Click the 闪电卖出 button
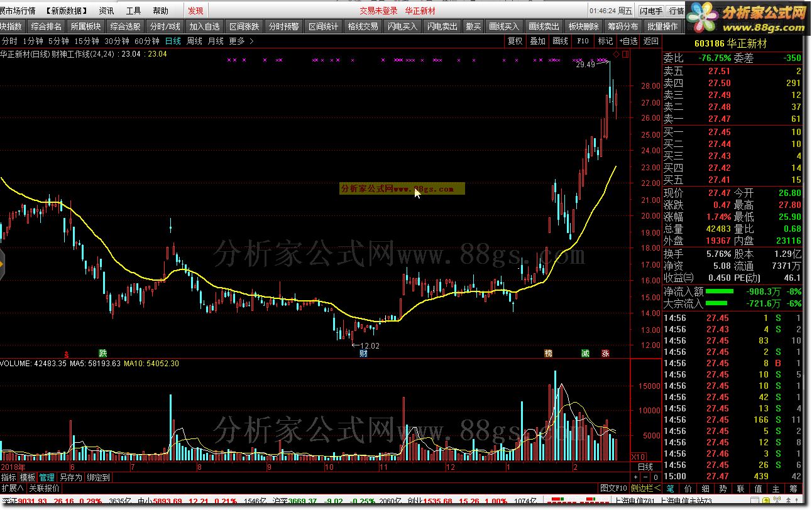Viewport: 812px width, 510px height. (442, 26)
